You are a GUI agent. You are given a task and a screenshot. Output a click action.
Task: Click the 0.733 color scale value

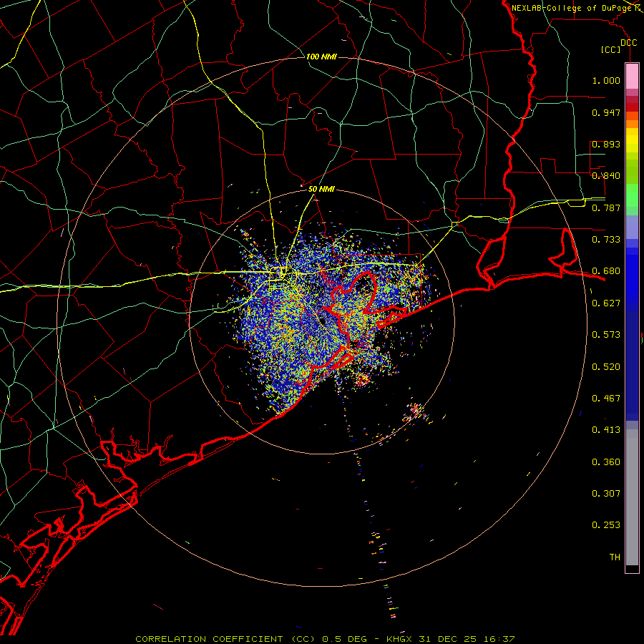tap(606, 240)
